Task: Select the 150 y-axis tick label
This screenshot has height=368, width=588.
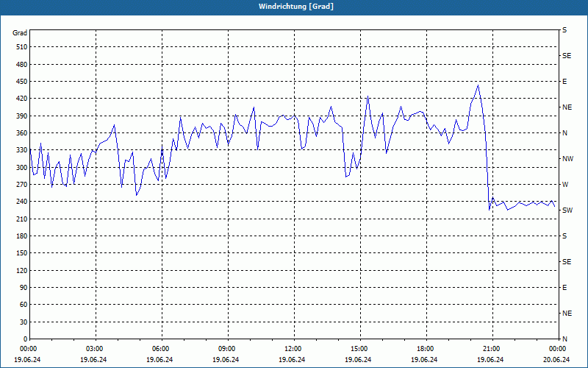Action: click(22, 253)
